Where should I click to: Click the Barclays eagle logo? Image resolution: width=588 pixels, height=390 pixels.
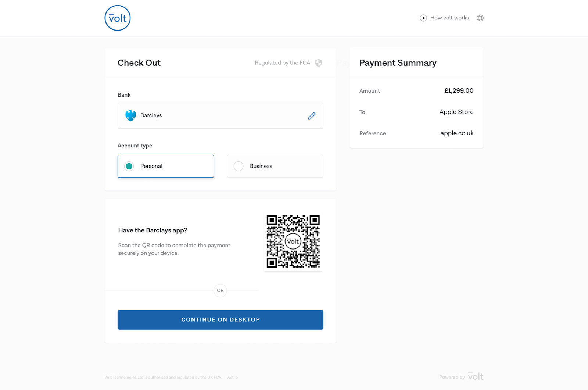point(130,115)
